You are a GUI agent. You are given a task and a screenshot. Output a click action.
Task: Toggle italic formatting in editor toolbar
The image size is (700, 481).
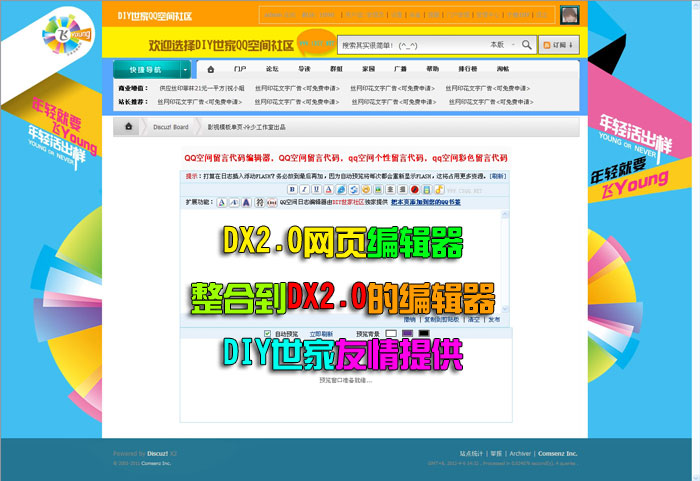304,189
